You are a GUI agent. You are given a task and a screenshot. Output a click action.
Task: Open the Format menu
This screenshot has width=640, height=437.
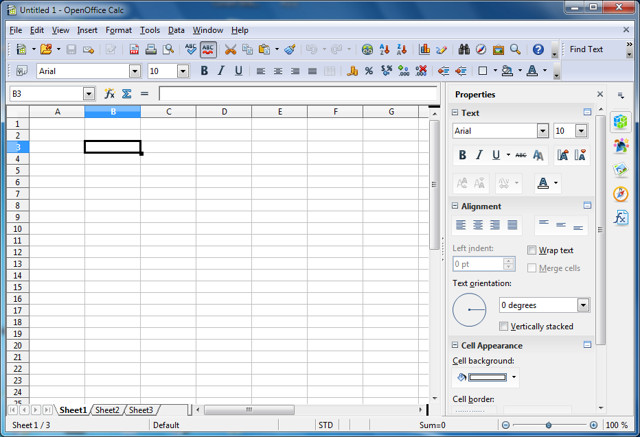point(118,30)
